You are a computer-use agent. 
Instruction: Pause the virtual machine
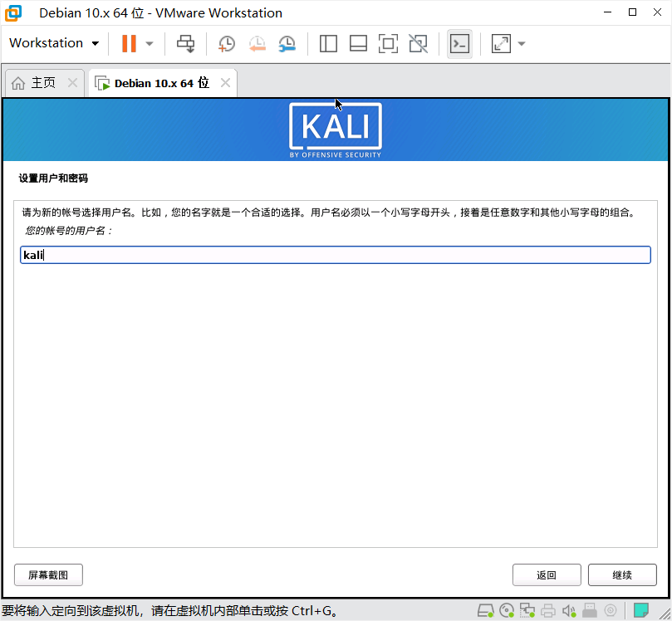tap(129, 44)
